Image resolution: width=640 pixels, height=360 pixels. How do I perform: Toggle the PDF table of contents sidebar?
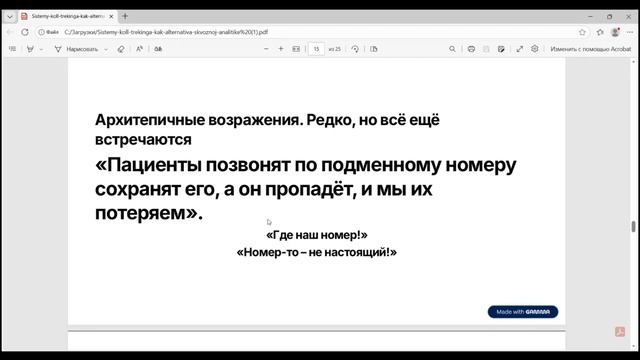12,49
